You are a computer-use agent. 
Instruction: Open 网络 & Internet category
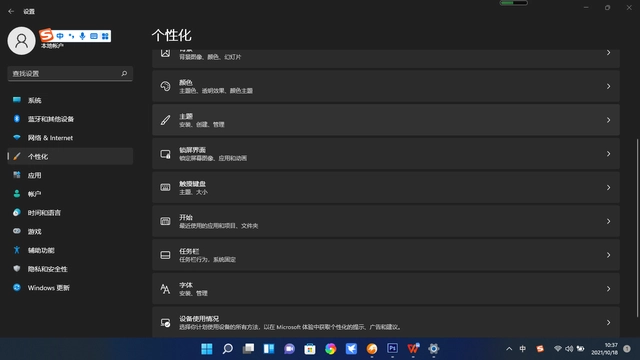70,138
